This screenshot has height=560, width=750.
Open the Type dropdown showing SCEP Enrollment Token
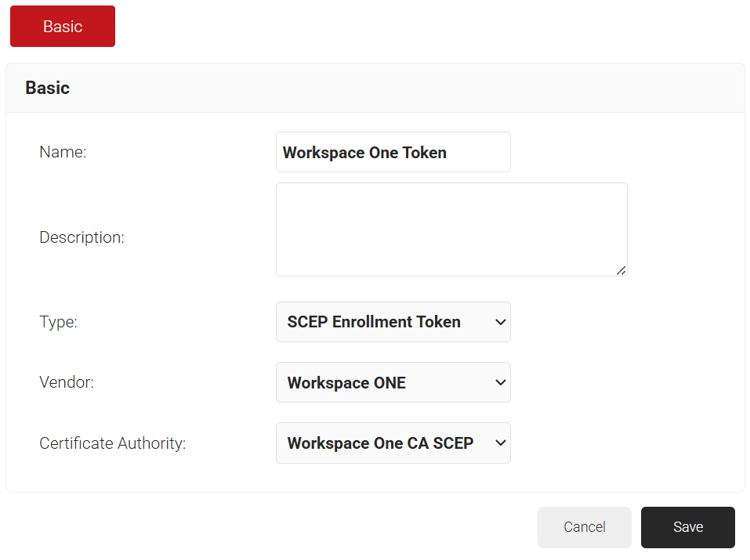[x=393, y=322]
